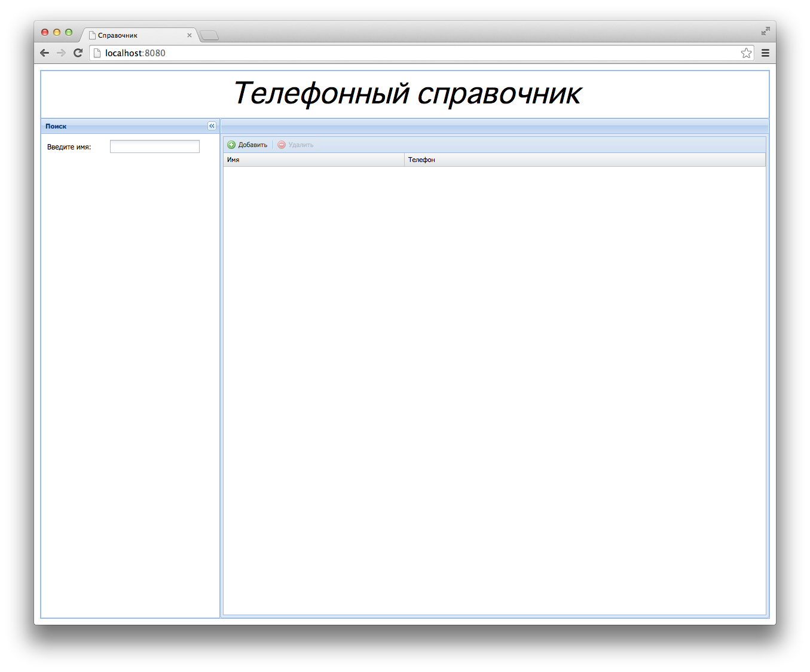Click the page document icon in the address bar
This screenshot has height=672, width=810.
96,53
